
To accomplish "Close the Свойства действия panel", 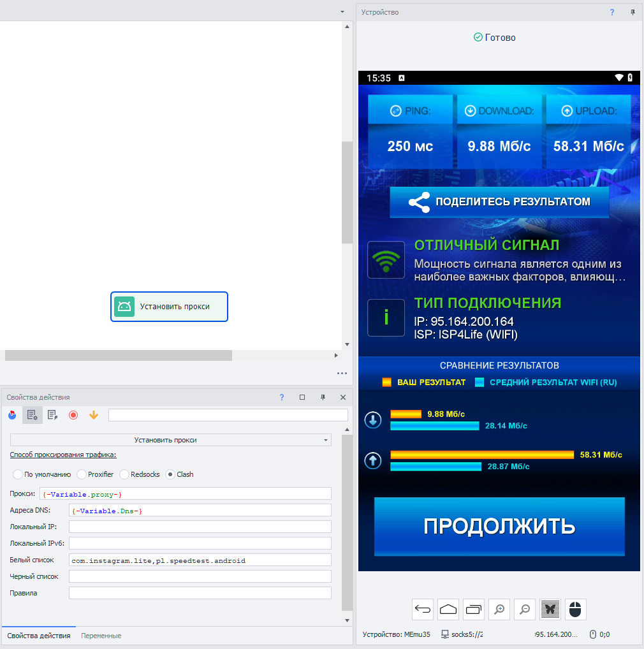I will tap(343, 397).
